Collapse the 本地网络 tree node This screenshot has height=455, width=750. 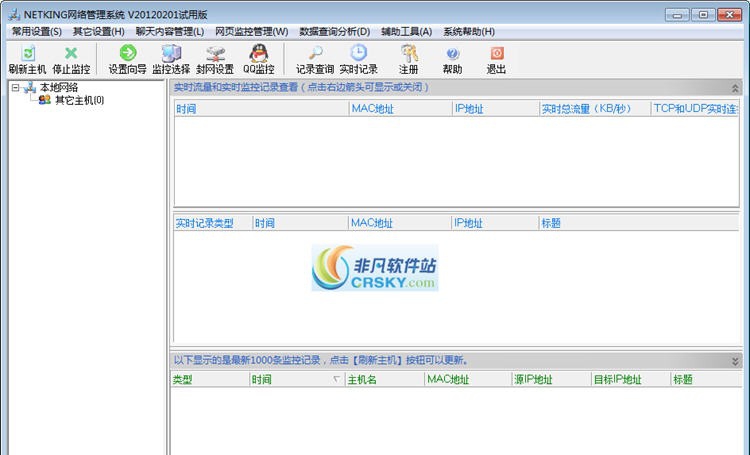[15, 88]
